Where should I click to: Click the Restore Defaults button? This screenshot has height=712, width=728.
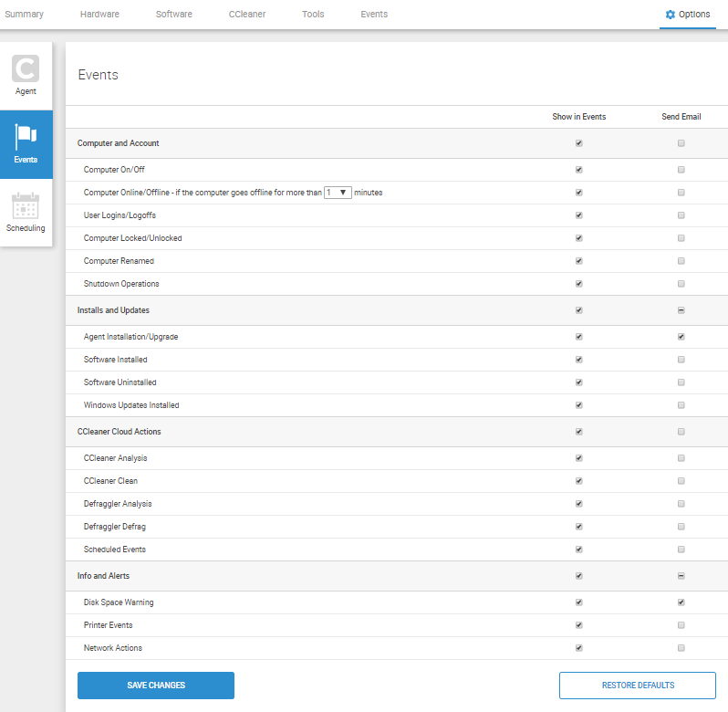pos(638,685)
